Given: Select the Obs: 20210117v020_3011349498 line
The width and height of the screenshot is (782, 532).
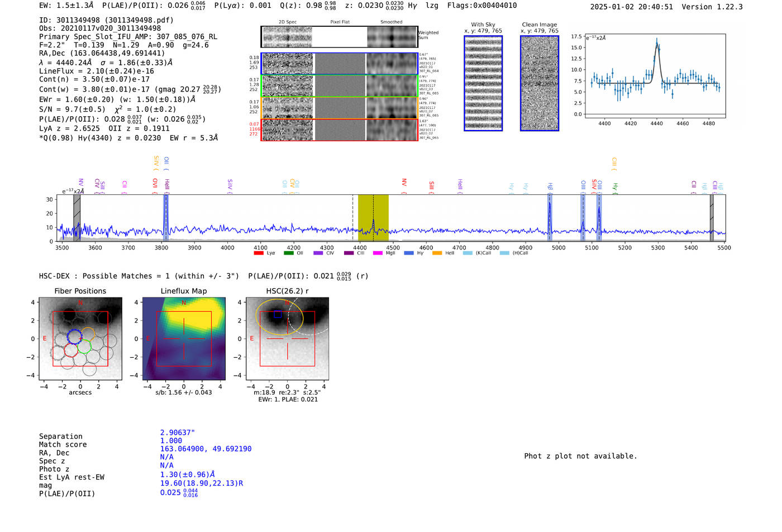Looking at the screenshot, I should pyautogui.click(x=100, y=28).
